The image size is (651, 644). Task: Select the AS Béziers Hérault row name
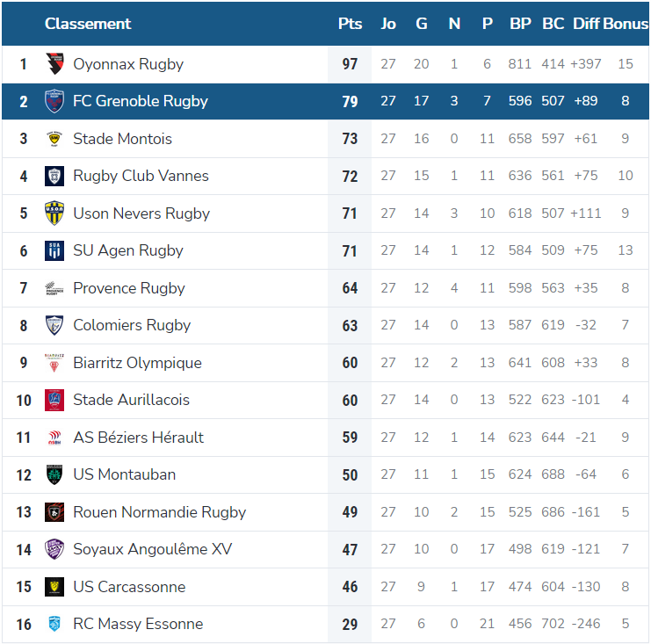138,438
